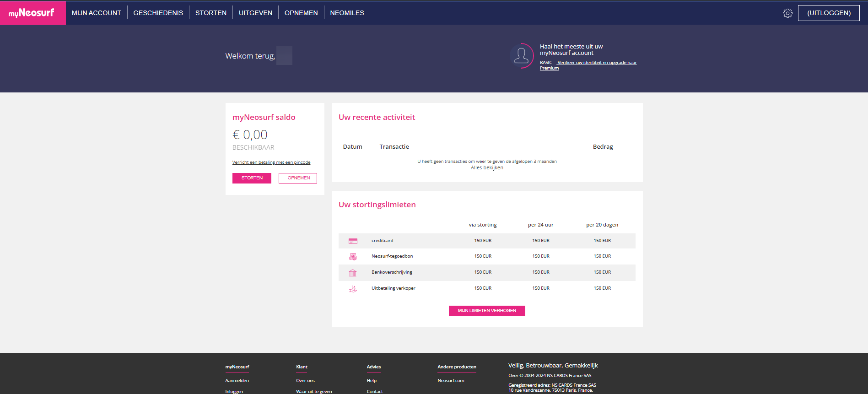868x394 pixels.
Task: Click the '€ 0,00' balance amount
Action: 250,135
